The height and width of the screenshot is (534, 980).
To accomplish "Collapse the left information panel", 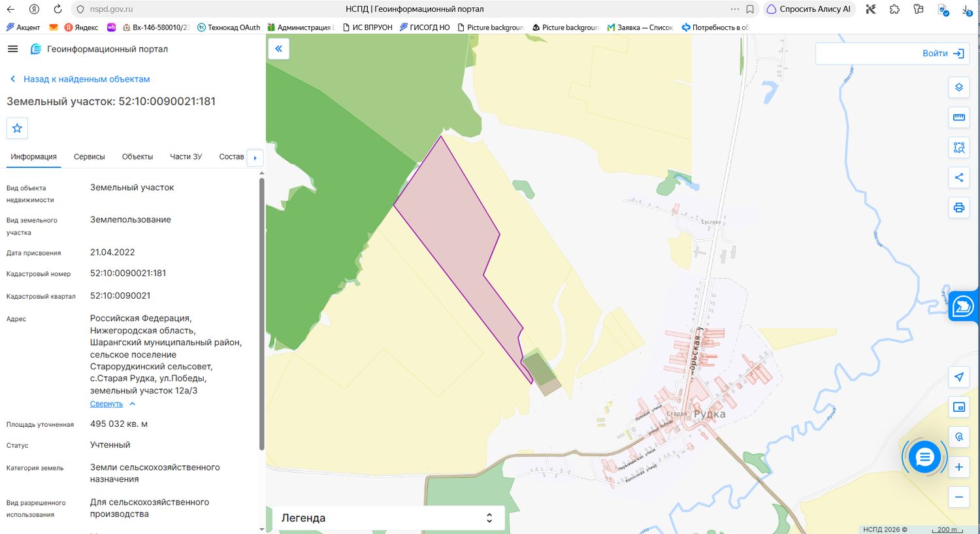I will tap(278, 49).
